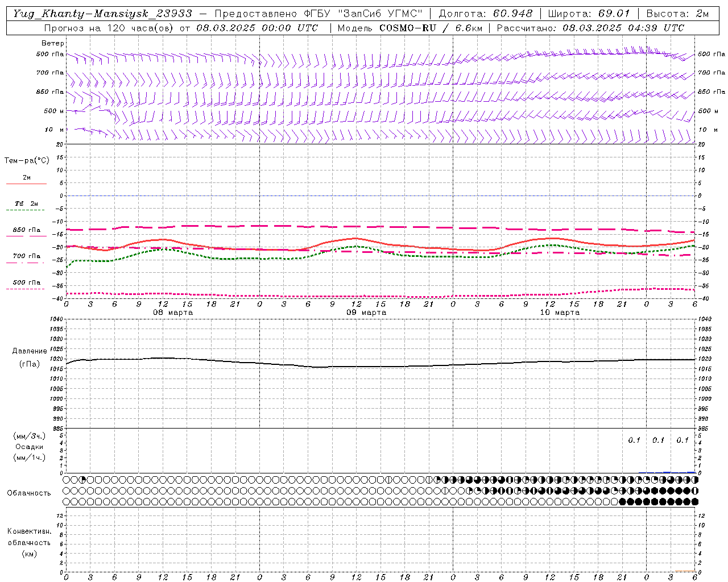728x582 pixels.
Task: Click the 10 марта date label
Action: click(x=560, y=313)
